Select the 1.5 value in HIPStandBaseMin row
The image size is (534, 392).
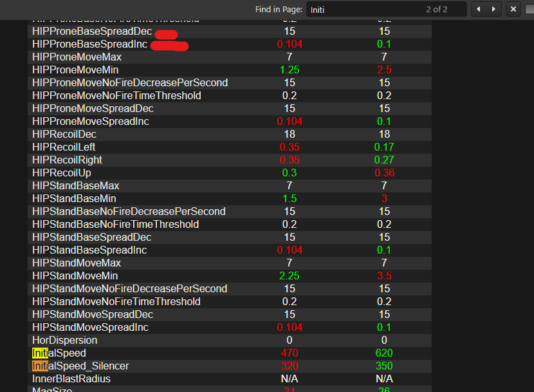pyautogui.click(x=290, y=198)
